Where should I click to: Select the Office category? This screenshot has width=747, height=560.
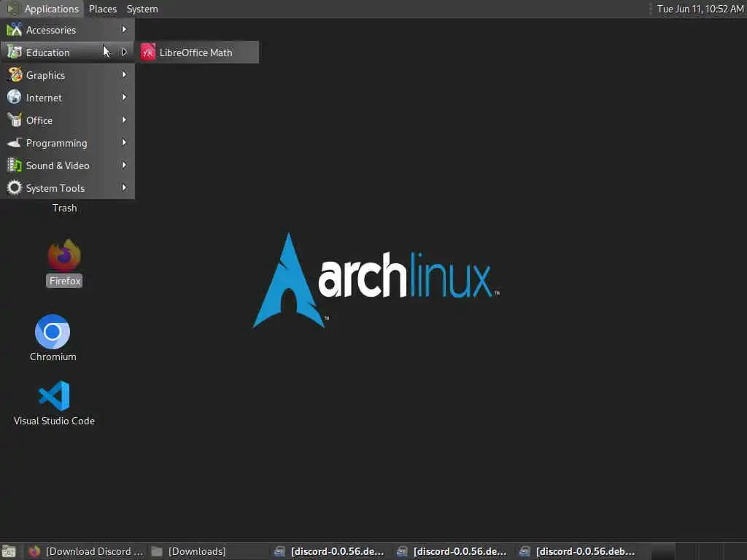[x=67, y=120]
